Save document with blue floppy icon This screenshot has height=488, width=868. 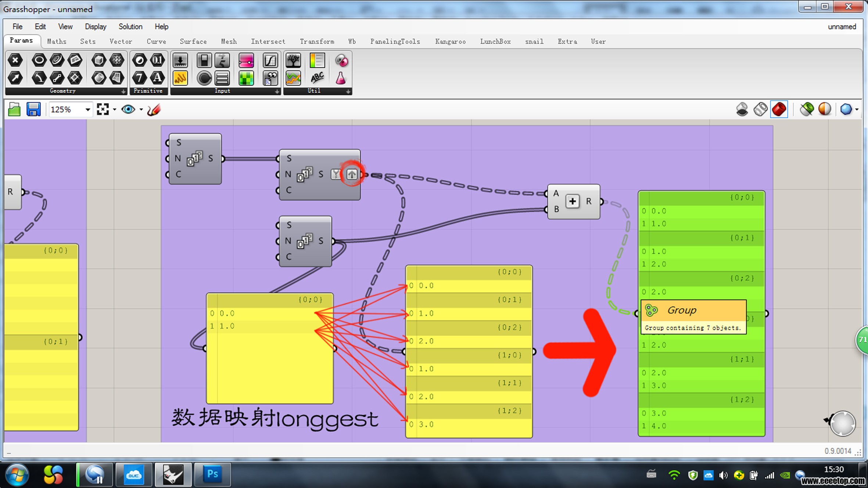click(x=33, y=109)
